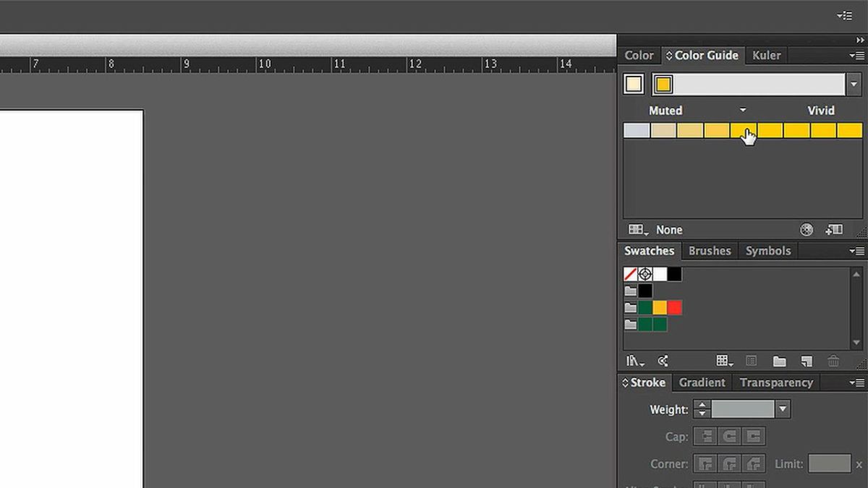Click the 'Muted' label above variations
Screen dimensions: 868x488
coord(665,111)
